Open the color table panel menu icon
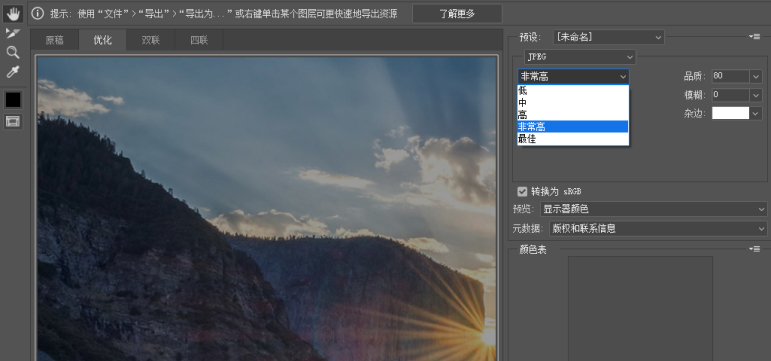Image resolution: width=771 pixels, height=361 pixels. (x=754, y=249)
